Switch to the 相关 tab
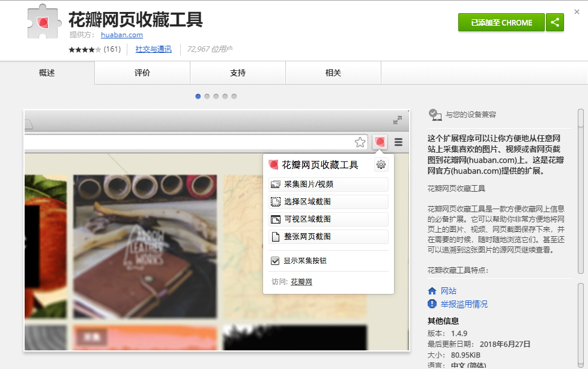Image resolution: width=588 pixels, height=369 pixels. point(333,73)
